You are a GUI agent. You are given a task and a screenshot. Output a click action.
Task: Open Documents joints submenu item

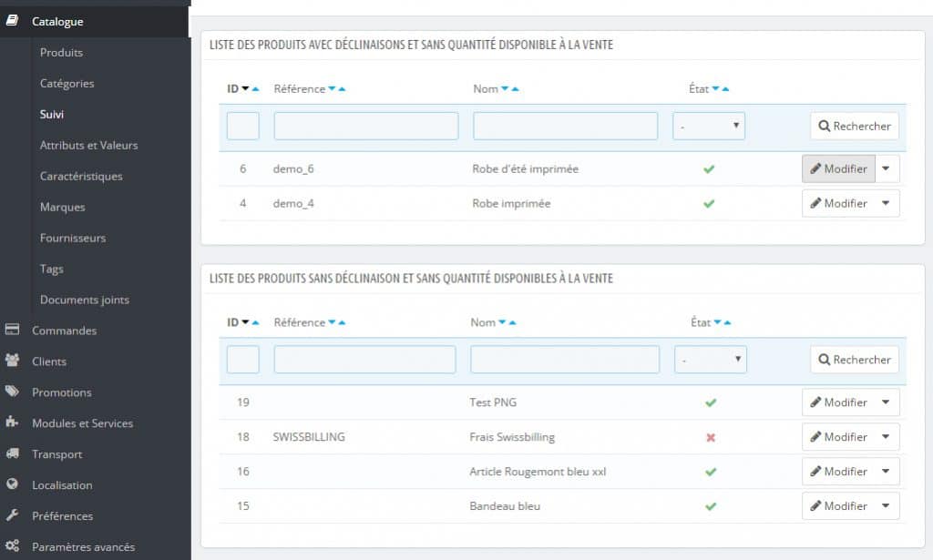85,300
